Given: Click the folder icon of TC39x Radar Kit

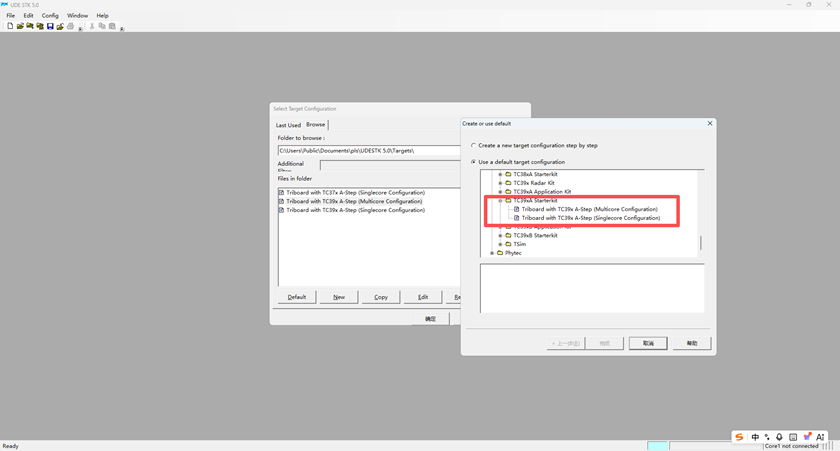Looking at the screenshot, I should tap(508, 183).
